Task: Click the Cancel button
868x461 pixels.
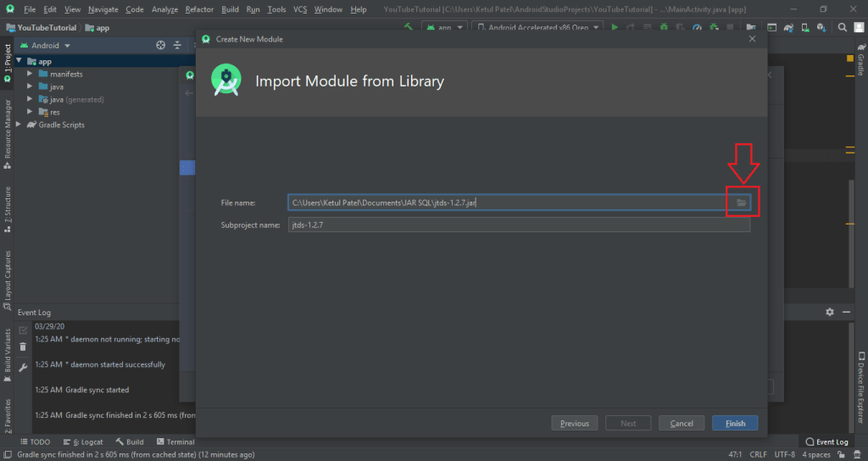Action: click(x=682, y=423)
